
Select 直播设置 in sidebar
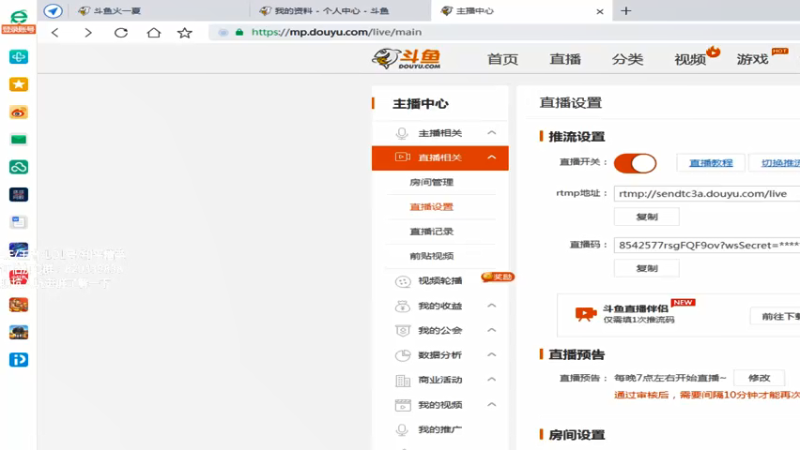pyautogui.click(x=431, y=207)
